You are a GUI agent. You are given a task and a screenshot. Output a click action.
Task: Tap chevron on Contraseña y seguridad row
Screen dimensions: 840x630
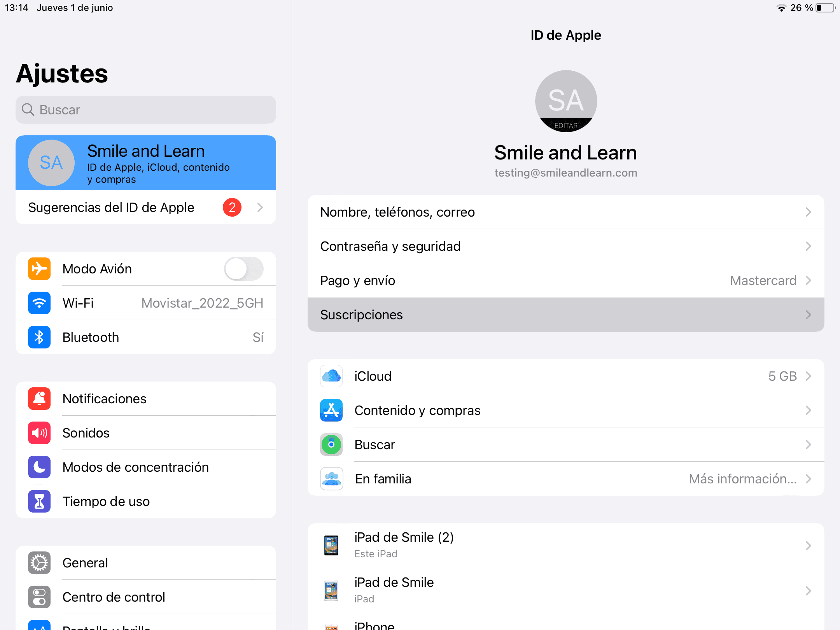click(808, 246)
